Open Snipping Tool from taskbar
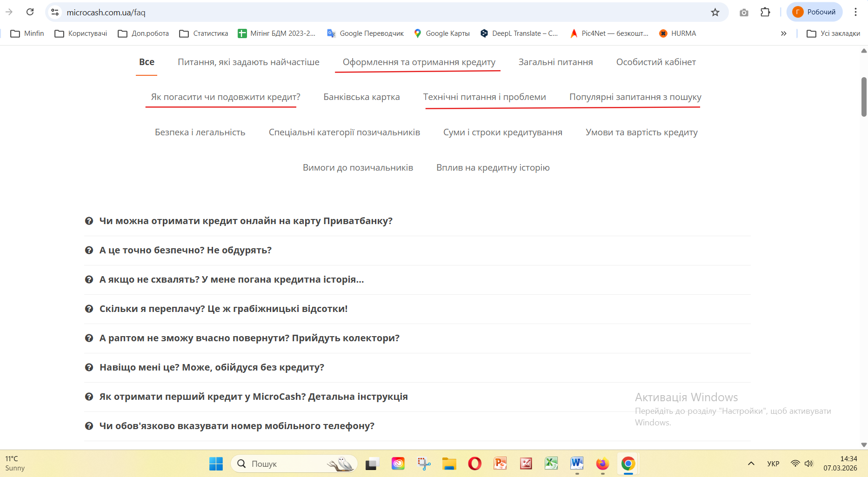 424,464
